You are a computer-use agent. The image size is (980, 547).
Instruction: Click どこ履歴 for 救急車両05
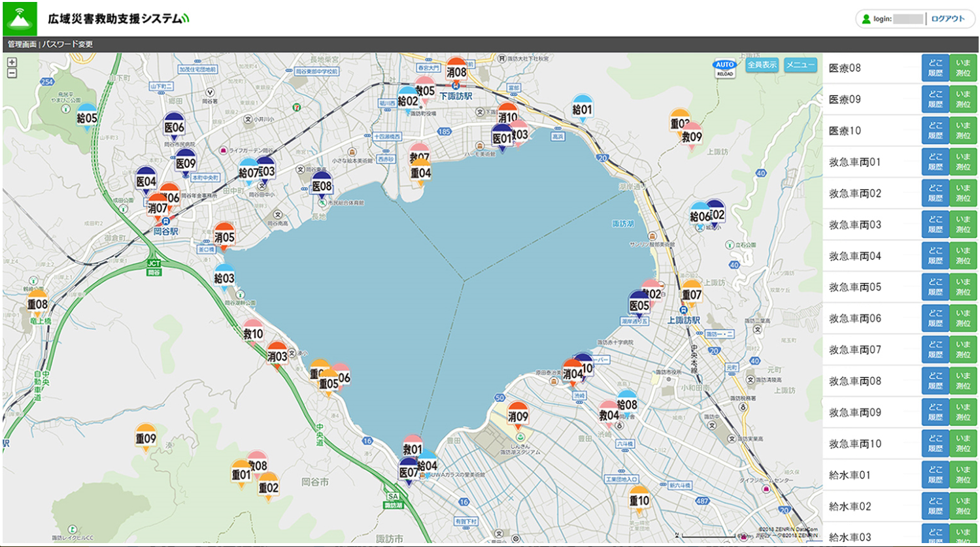[935, 288]
